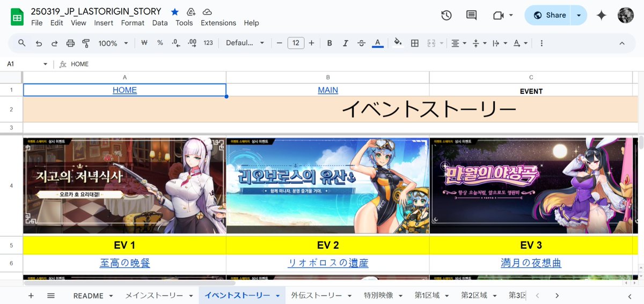Open more toolbar options three dots

coord(541,43)
